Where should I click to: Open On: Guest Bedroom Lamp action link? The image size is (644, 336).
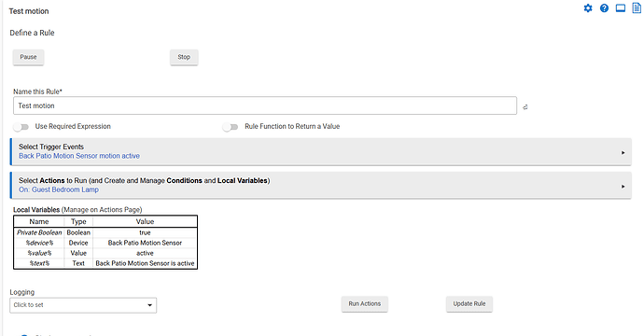59,189
